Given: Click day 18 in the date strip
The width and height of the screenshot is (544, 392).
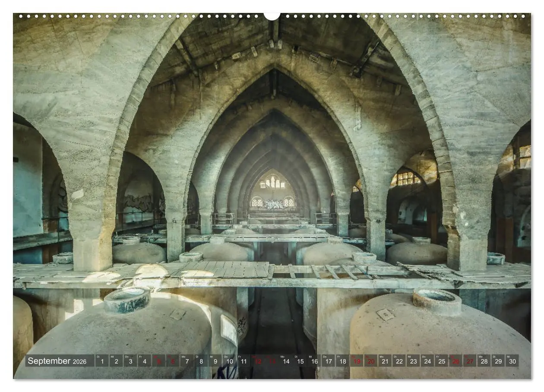Looking at the screenshot, I should pos(342,361).
